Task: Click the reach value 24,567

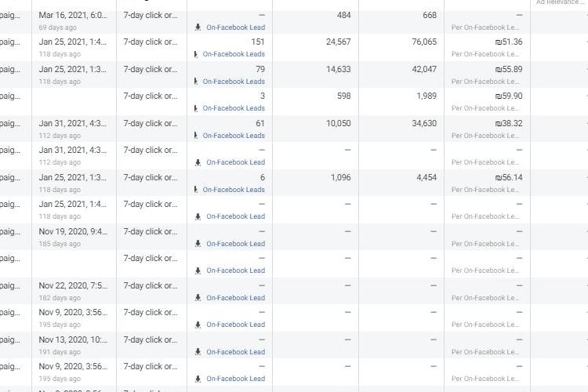Action: click(x=338, y=42)
